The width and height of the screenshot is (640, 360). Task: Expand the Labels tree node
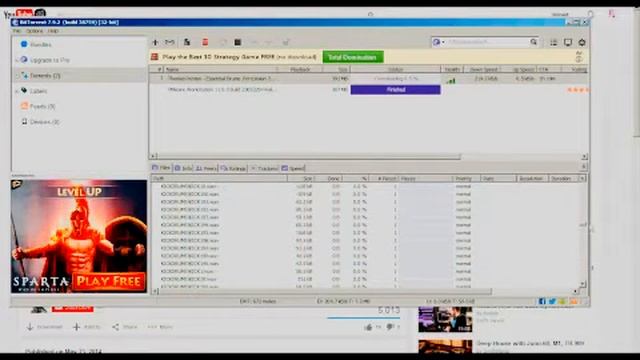point(17,91)
